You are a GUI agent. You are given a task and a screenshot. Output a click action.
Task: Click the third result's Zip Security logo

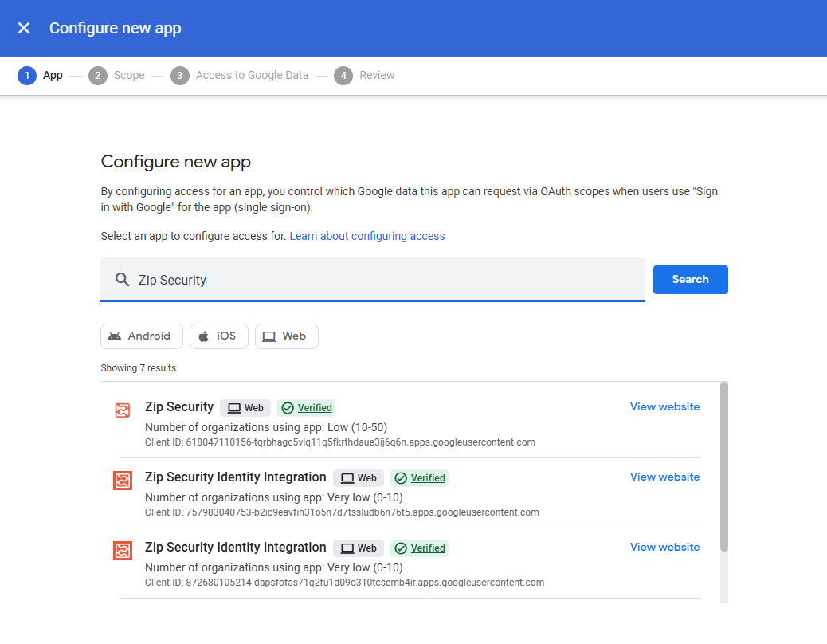coord(122,551)
